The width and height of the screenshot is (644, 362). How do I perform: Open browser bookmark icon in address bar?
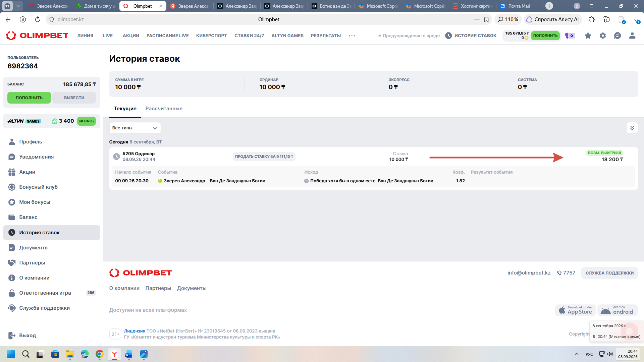(486, 19)
